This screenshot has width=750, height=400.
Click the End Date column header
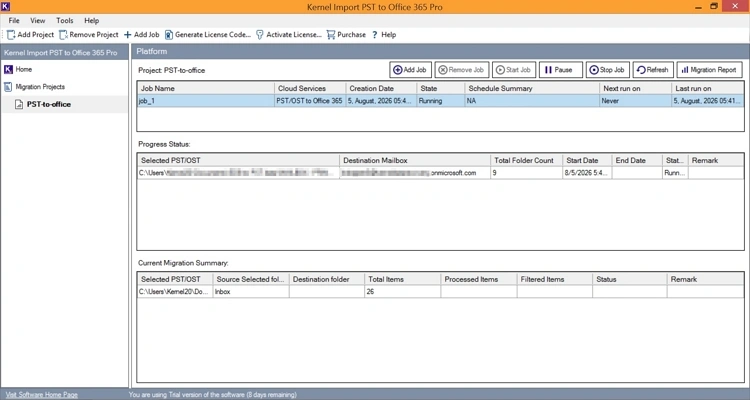point(637,161)
